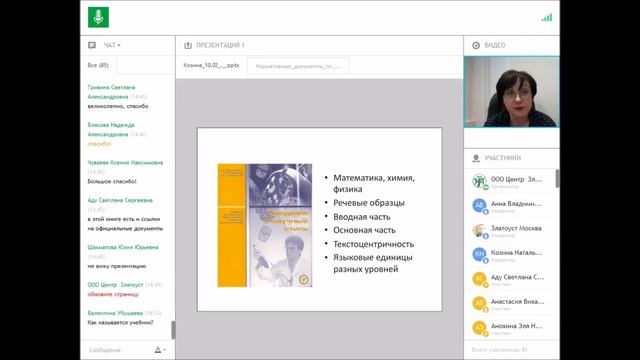Click Анна Владимировна participant avatar
Screen dimensions: 640x360
coord(480,205)
